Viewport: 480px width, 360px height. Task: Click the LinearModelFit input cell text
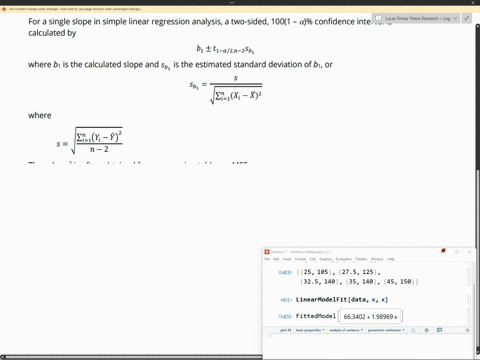pyautogui.click(x=342, y=300)
